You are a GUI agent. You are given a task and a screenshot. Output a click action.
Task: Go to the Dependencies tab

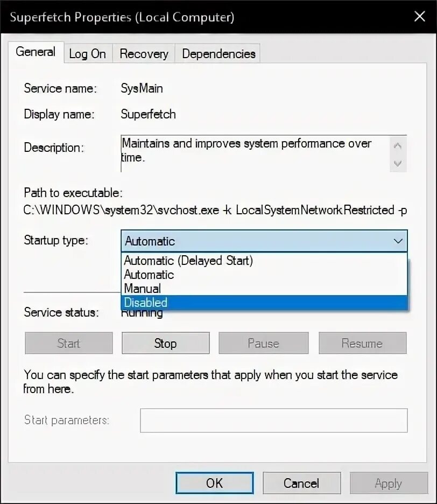coord(218,54)
